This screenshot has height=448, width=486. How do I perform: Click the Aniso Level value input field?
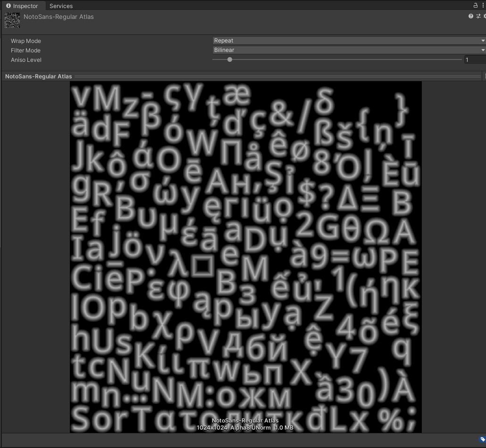[474, 59]
